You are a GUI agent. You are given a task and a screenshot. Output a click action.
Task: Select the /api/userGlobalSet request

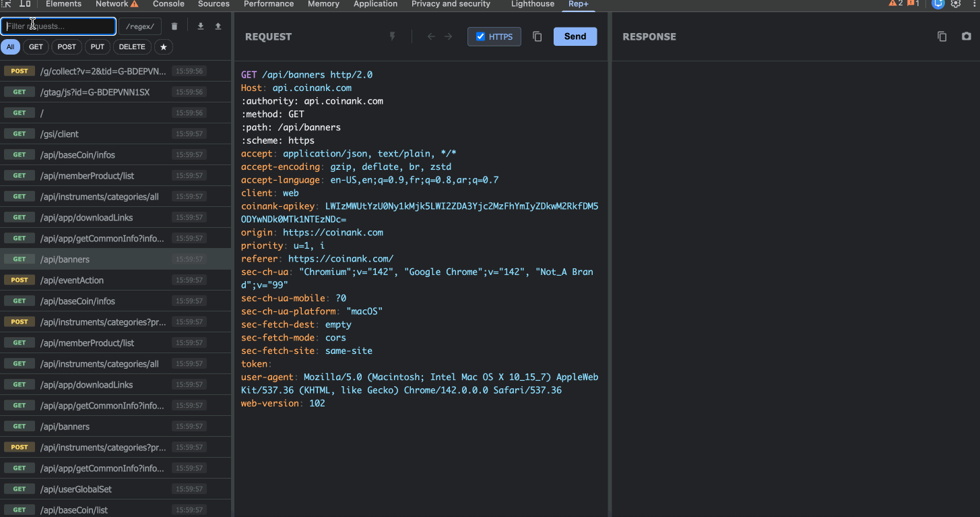(115, 489)
